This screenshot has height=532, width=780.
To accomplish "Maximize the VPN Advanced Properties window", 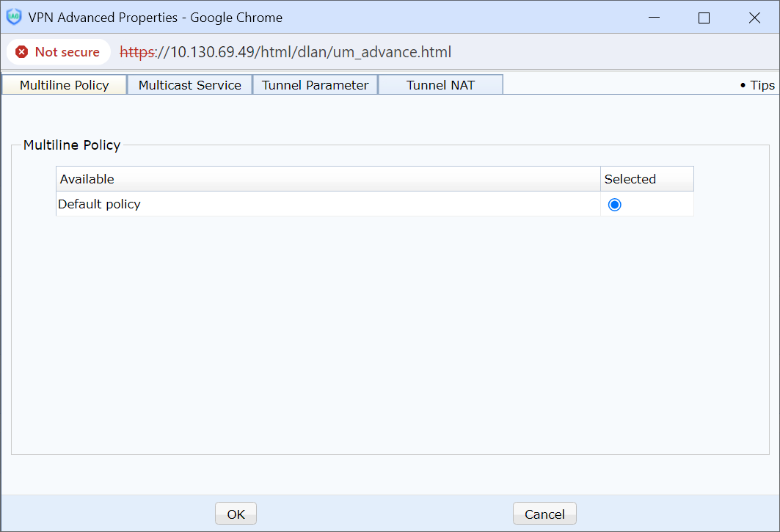I will tap(704, 18).
